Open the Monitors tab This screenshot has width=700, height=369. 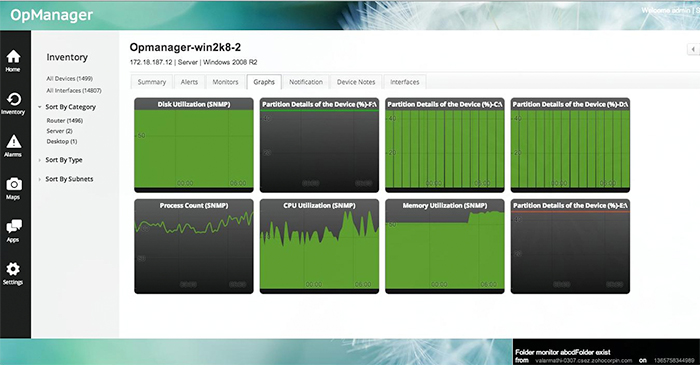click(x=225, y=82)
